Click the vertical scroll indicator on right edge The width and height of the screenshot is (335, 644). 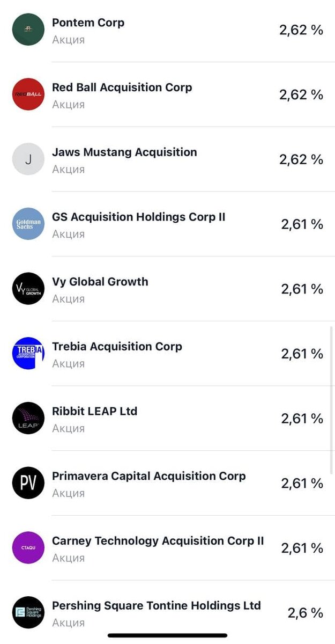click(x=332, y=400)
